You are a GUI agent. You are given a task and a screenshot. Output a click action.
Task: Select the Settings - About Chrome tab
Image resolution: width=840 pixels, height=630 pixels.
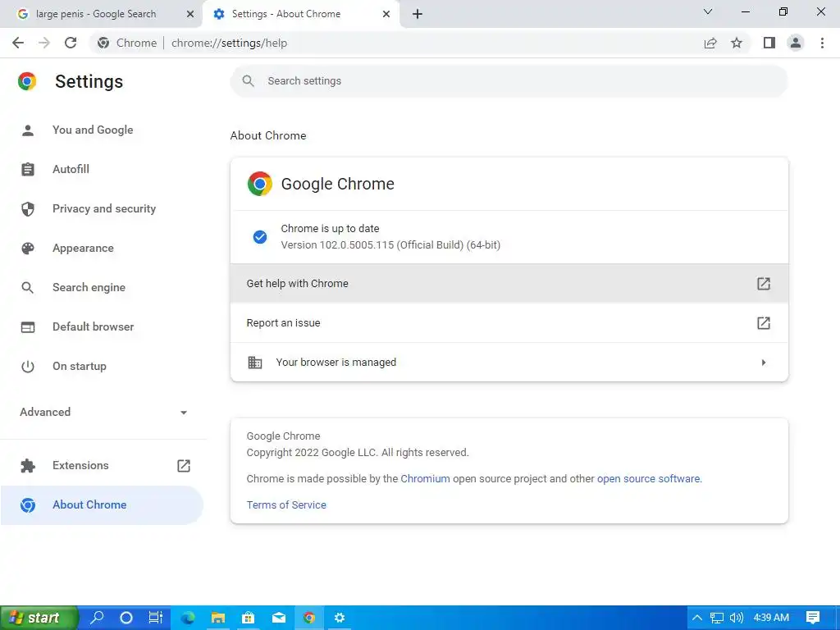(x=286, y=14)
